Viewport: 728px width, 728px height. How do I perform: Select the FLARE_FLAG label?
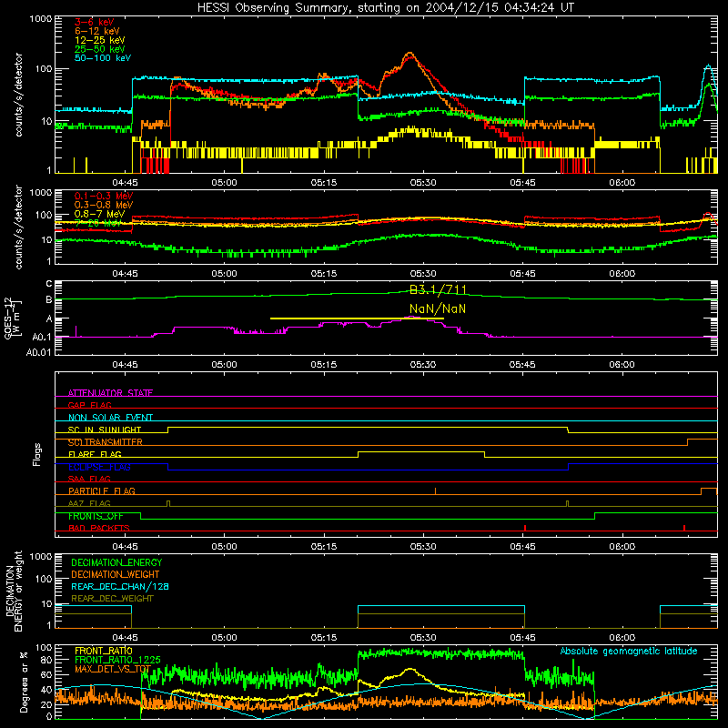[x=95, y=454]
